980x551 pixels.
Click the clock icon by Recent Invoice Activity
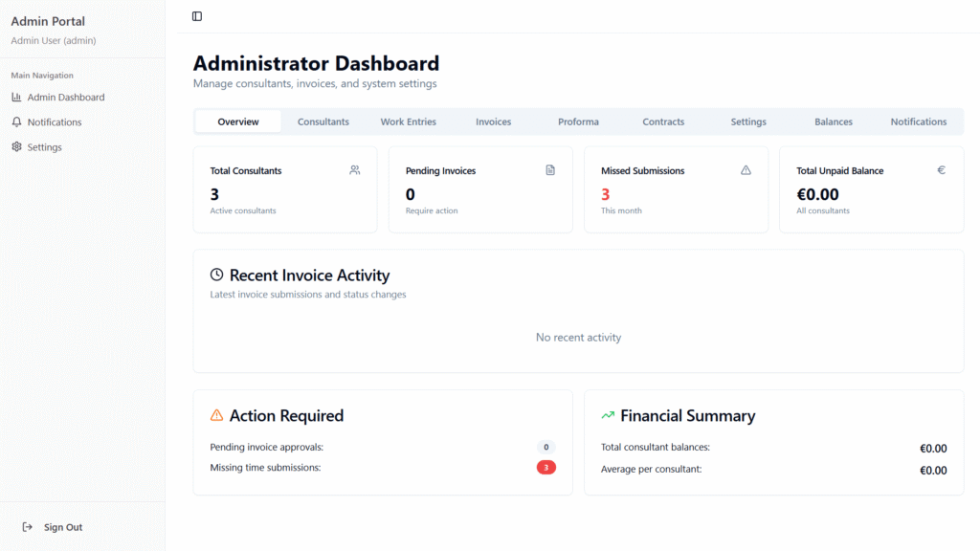[216, 275]
